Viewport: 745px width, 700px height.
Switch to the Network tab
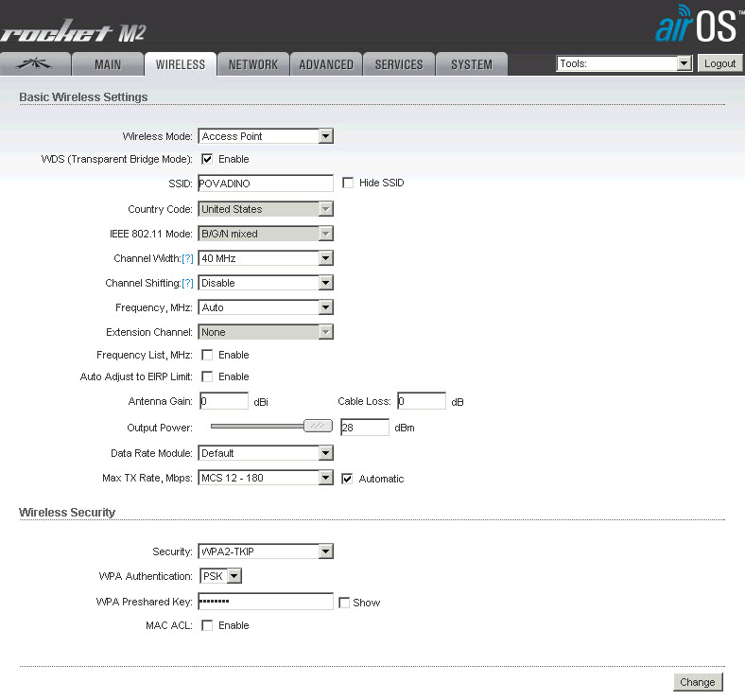click(253, 64)
